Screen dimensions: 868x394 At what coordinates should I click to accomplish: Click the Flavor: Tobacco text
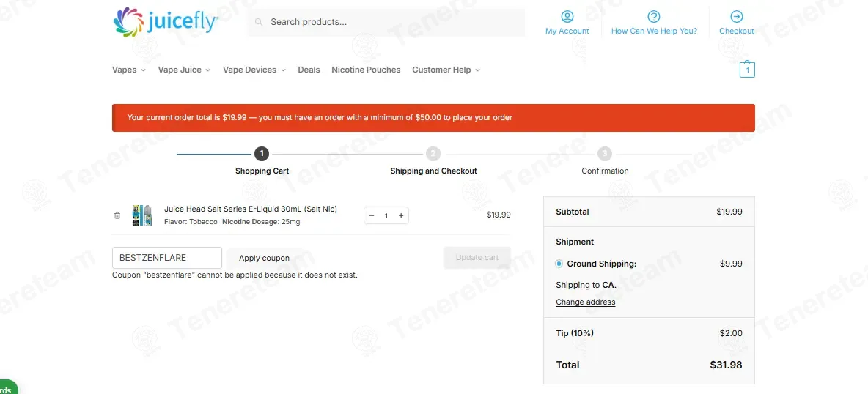(191, 222)
